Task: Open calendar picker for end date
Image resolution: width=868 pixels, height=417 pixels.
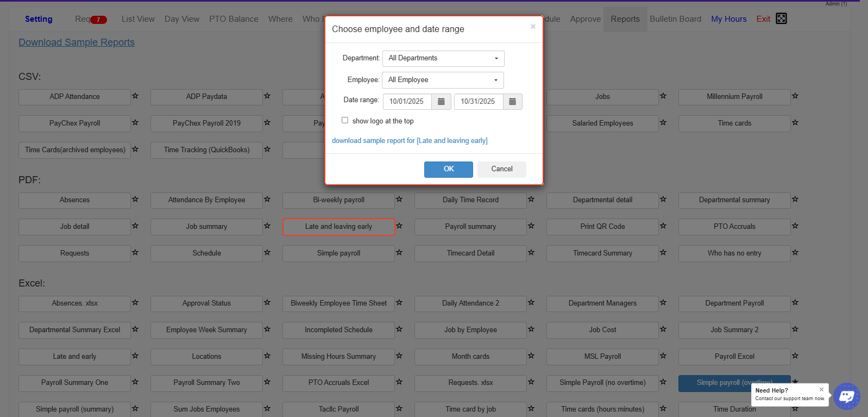Action: click(x=512, y=102)
